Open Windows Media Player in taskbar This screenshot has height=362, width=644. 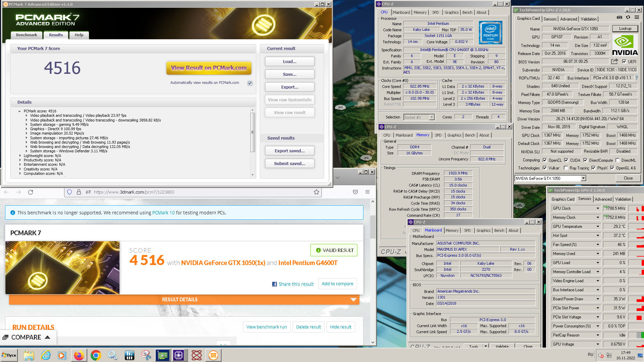(x=62, y=355)
